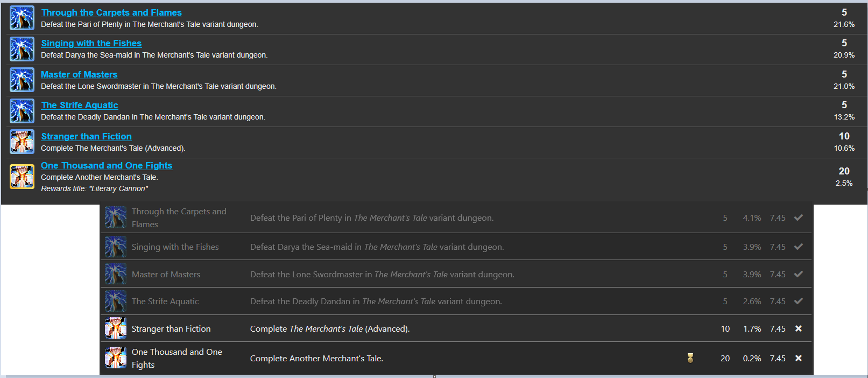Click the 21.0% completion rate

tap(844, 86)
